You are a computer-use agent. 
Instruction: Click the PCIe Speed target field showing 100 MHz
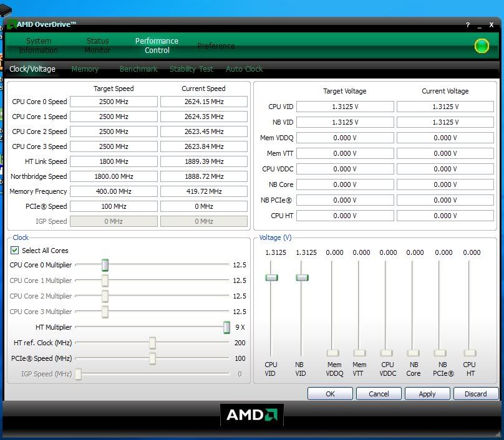[114, 206]
